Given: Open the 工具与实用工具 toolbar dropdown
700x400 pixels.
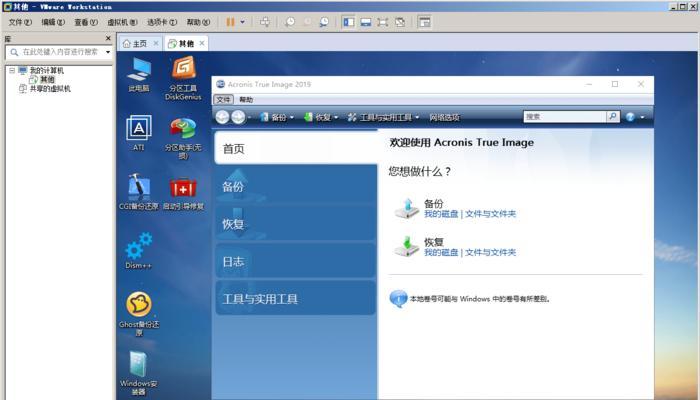Looking at the screenshot, I should [x=383, y=117].
